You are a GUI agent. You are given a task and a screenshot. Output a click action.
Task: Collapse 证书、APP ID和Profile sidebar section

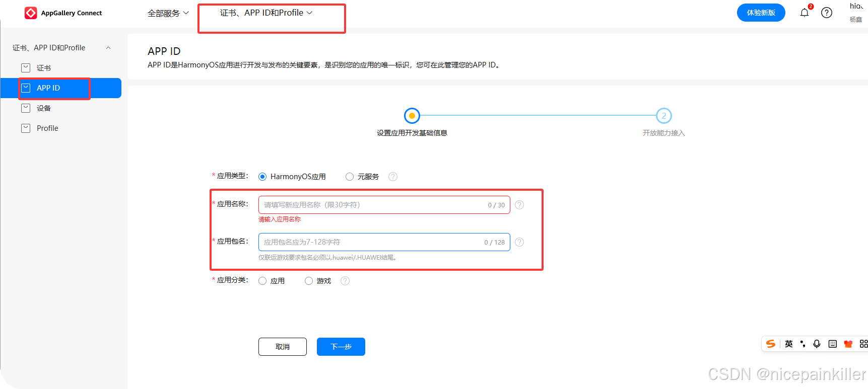(108, 48)
